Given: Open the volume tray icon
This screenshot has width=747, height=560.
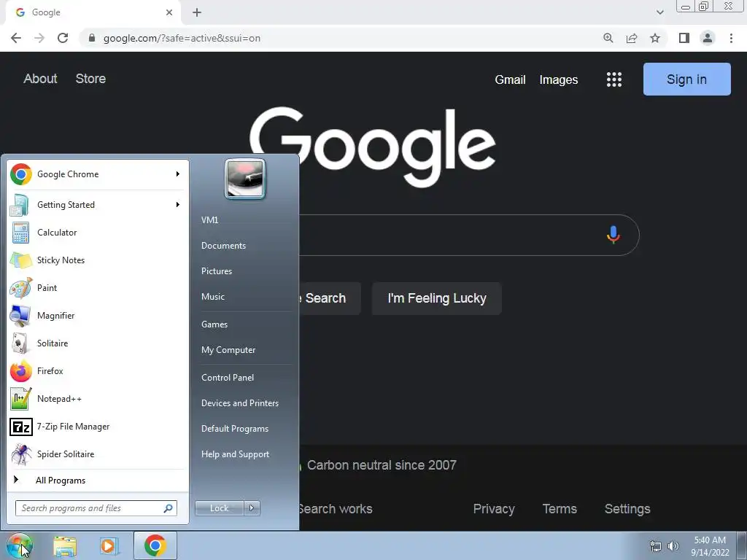Looking at the screenshot, I should click(673, 546).
